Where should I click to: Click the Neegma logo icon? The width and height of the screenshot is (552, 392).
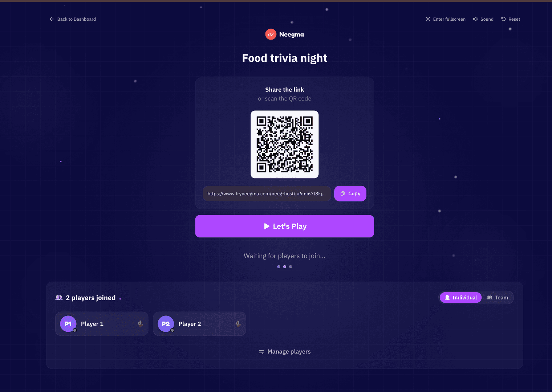coord(271,34)
